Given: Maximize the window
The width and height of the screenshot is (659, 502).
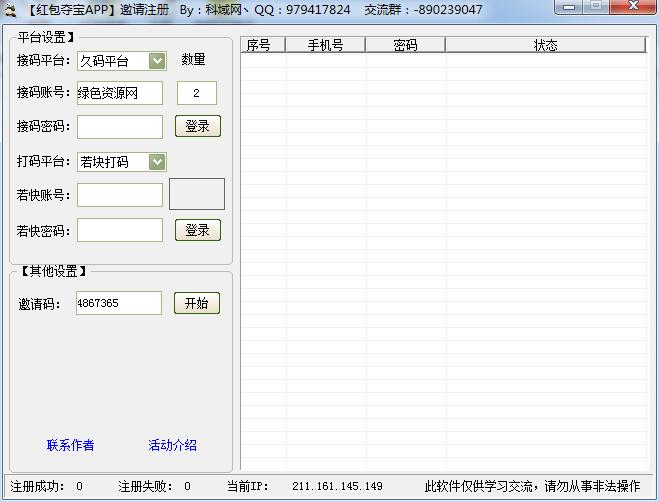Looking at the screenshot, I should pos(596,7).
